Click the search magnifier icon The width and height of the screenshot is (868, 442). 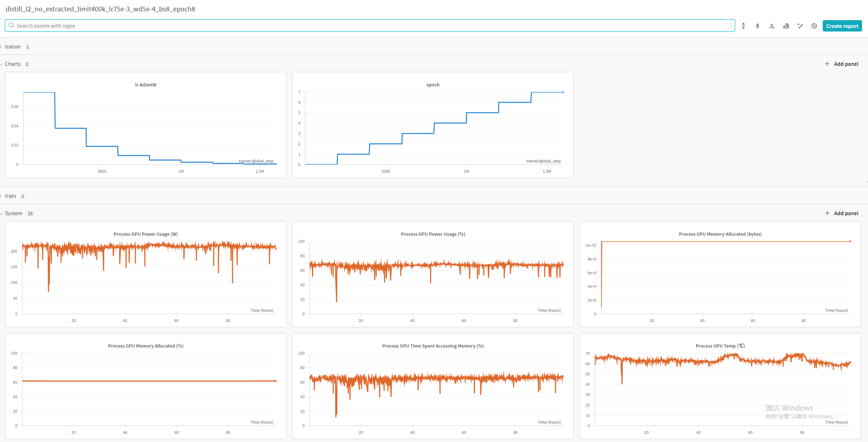click(11, 25)
